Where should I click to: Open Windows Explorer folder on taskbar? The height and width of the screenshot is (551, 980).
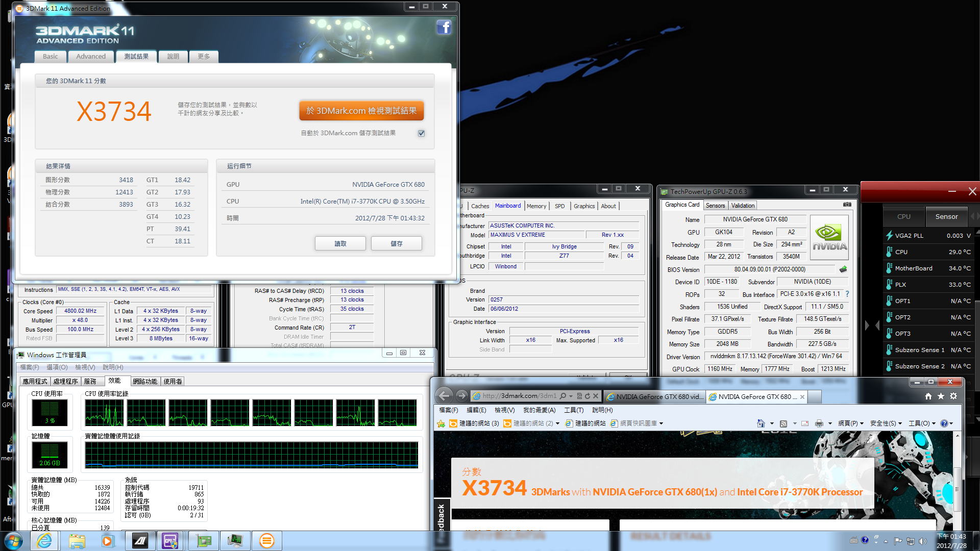77,541
